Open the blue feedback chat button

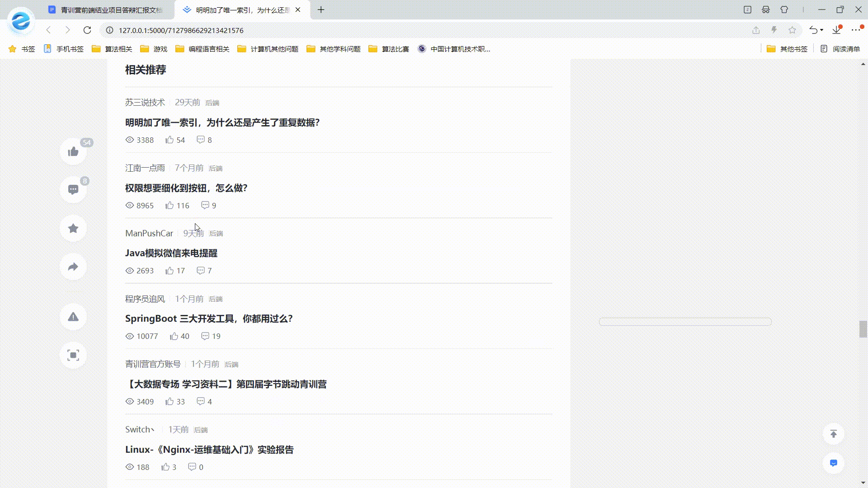833,463
